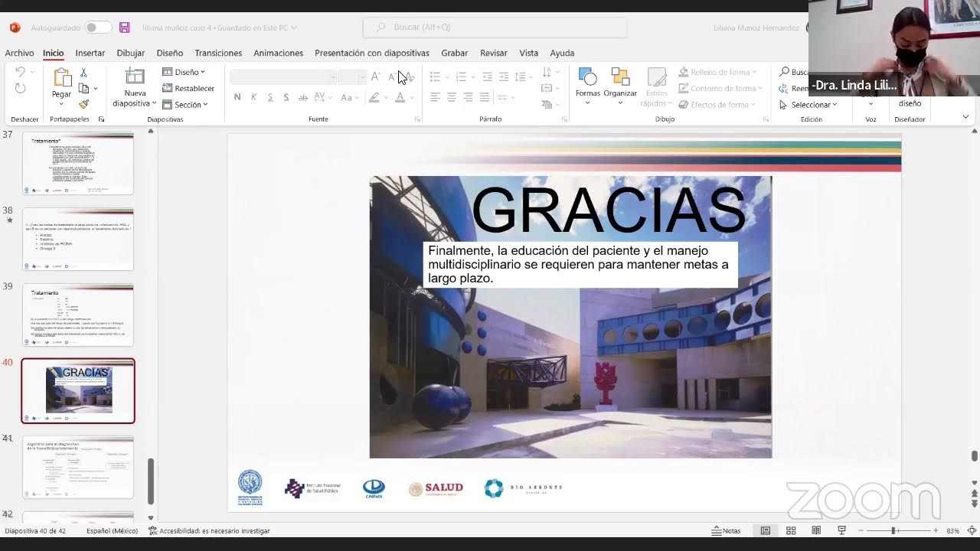Switch to the Dibujar tab
Viewport: 980px width, 551px height.
pyautogui.click(x=131, y=53)
